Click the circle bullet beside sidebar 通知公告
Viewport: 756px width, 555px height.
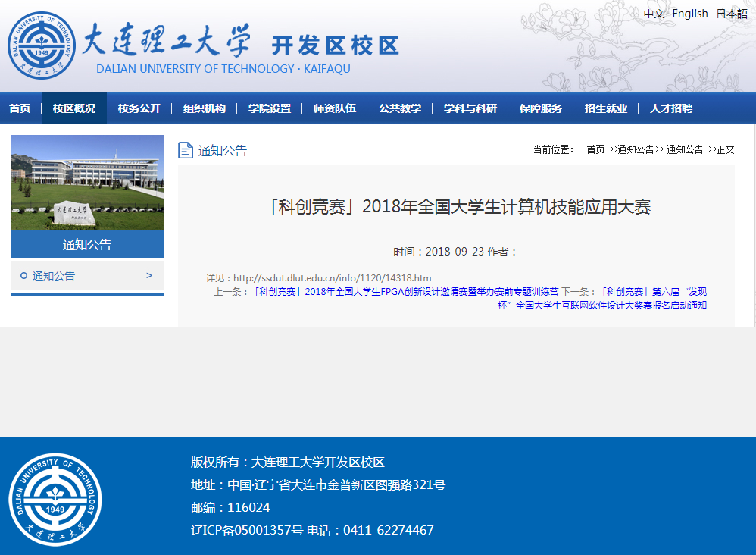tap(23, 275)
